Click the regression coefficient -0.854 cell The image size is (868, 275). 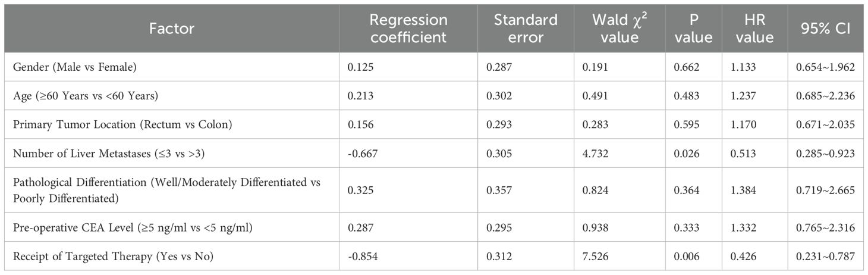[x=408, y=255]
